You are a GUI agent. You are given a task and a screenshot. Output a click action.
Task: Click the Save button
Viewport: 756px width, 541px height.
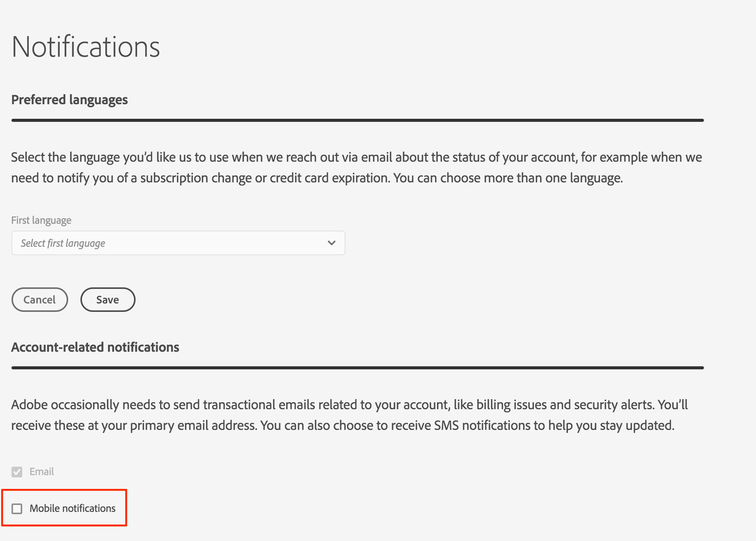click(x=108, y=300)
